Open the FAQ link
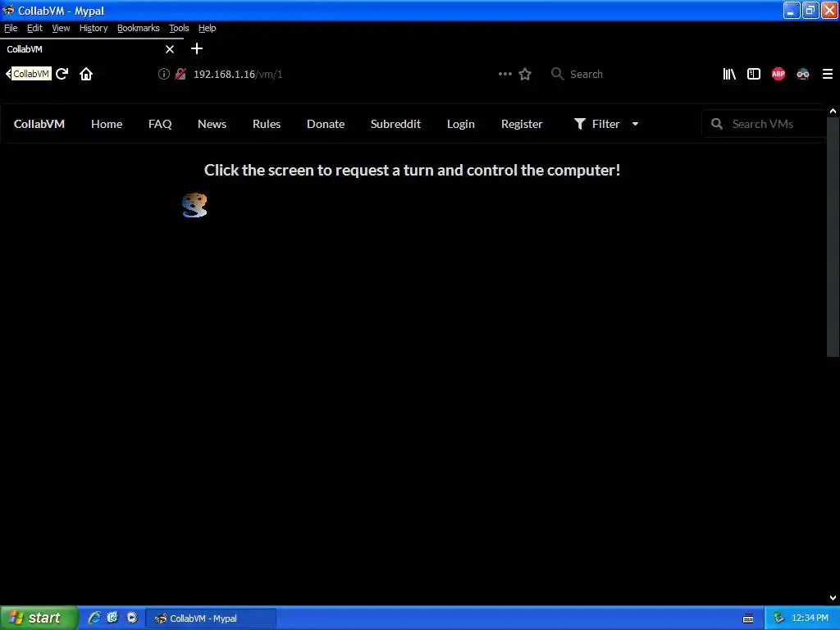840x630 pixels. [x=160, y=124]
